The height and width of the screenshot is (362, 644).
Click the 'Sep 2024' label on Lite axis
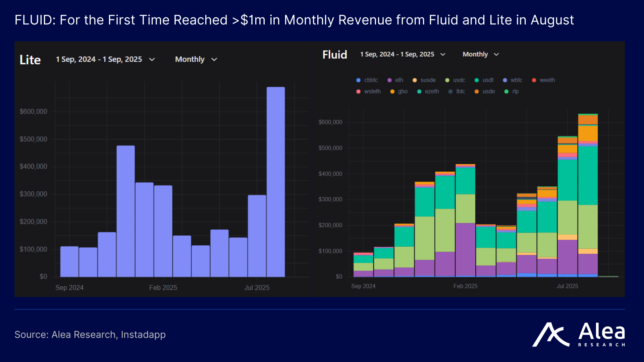point(69,288)
